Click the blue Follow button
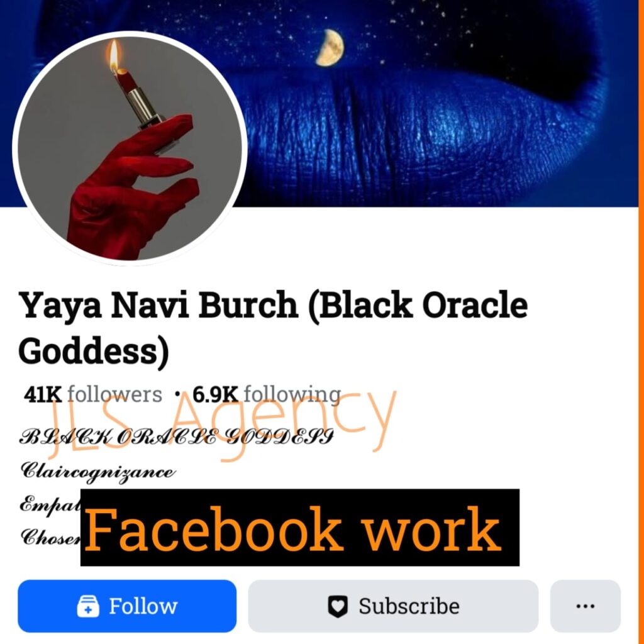644x644 pixels. 127,606
